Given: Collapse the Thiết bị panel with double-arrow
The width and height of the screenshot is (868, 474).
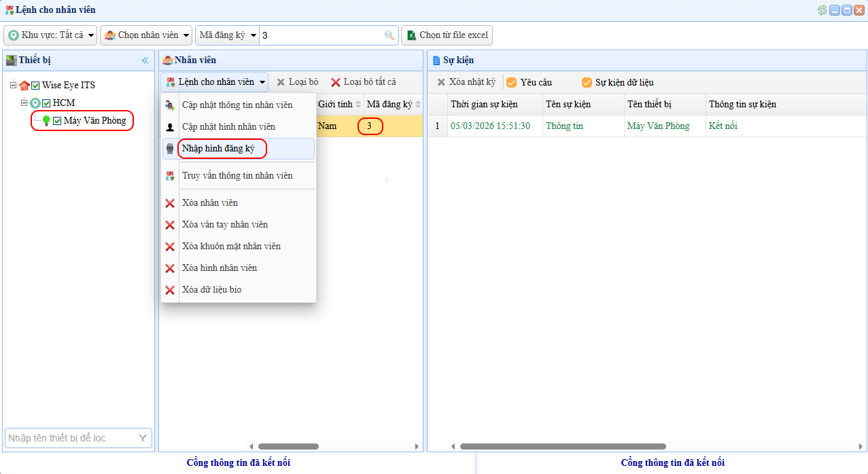Looking at the screenshot, I should 145,60.
